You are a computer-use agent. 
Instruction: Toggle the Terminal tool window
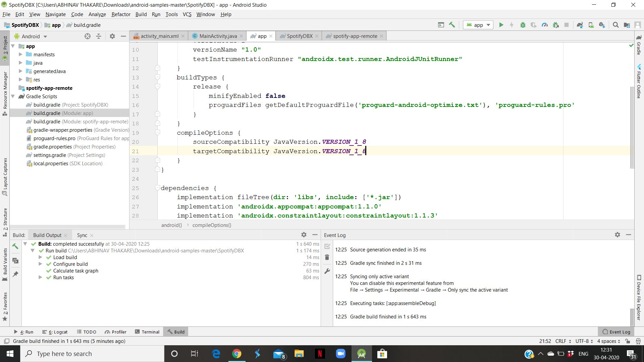(147, 331)
